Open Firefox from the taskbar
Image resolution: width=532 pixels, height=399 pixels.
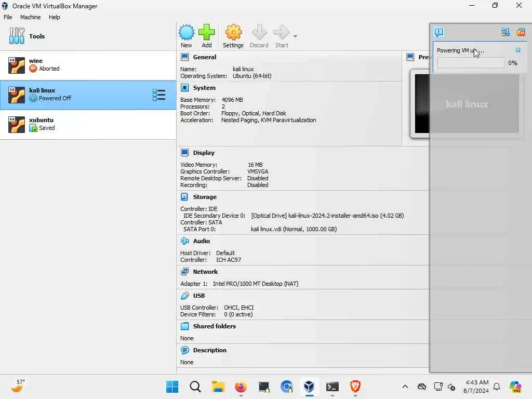[241, 387]
